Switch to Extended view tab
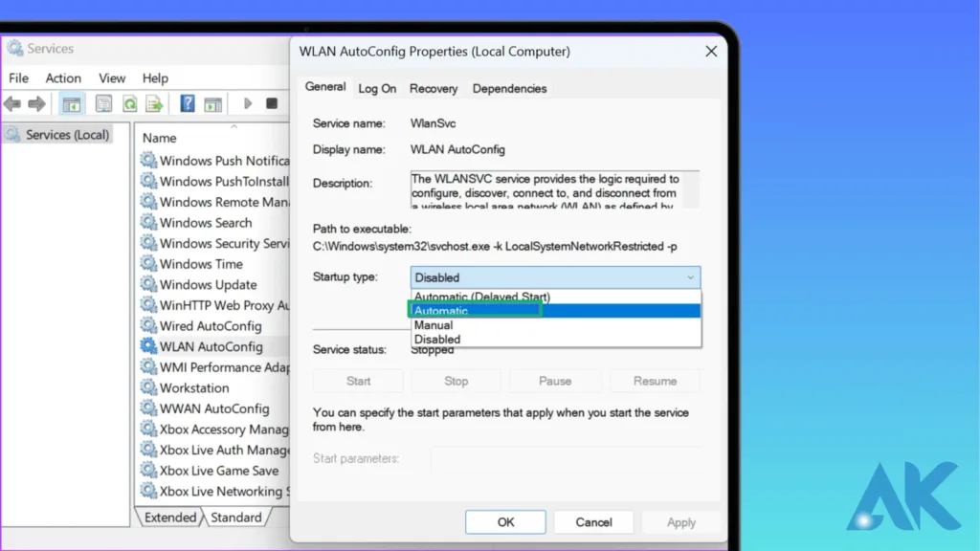 tap(170, 518)
